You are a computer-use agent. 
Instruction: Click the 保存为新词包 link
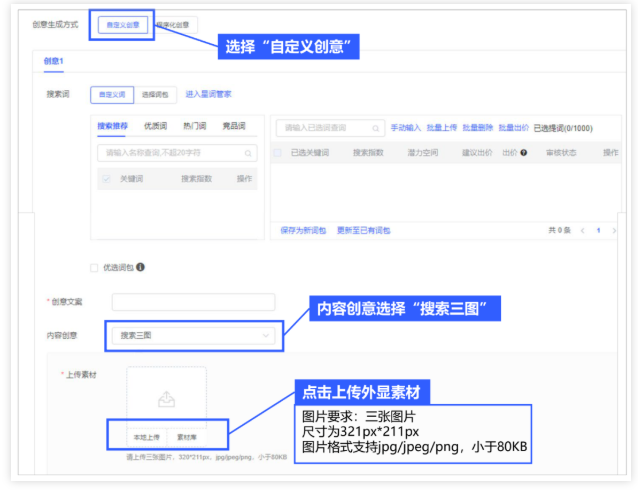[303, 231]
